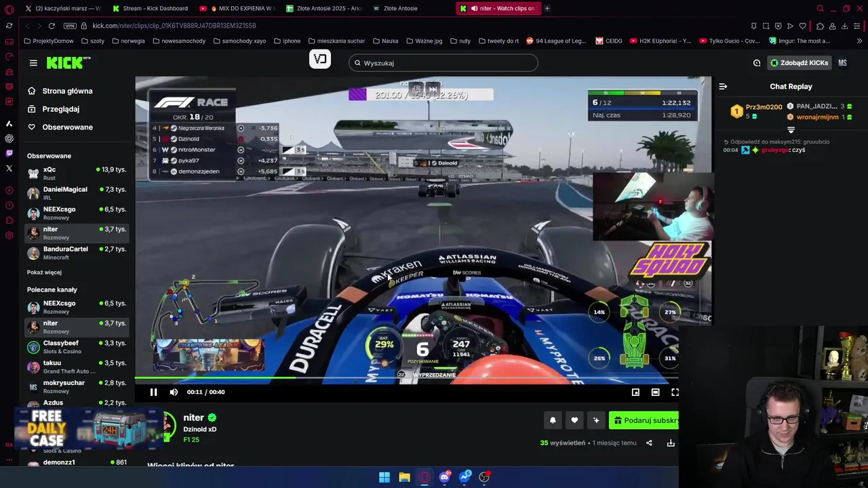Viewport: 868px width, 488px height.
Task: Open takuu recommended channel
Action: [x=77, y=367]
